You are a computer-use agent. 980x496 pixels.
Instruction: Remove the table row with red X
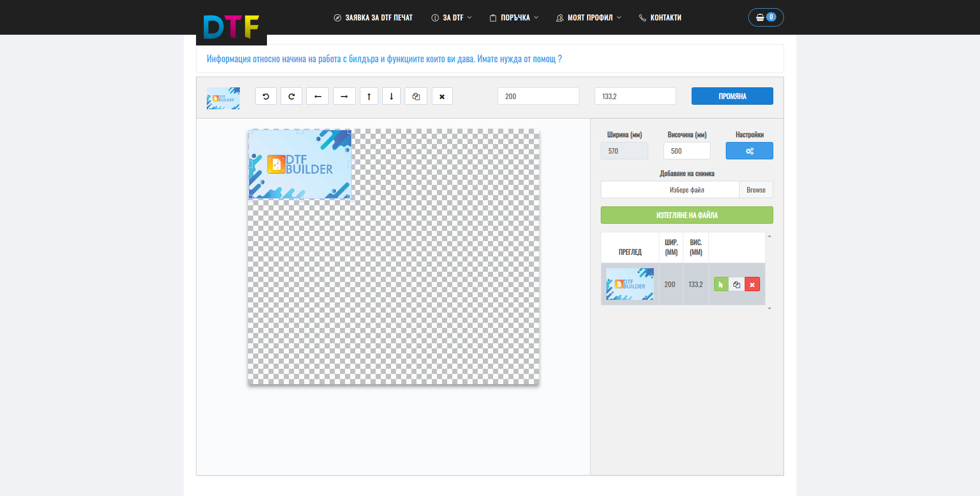[752, 285]
